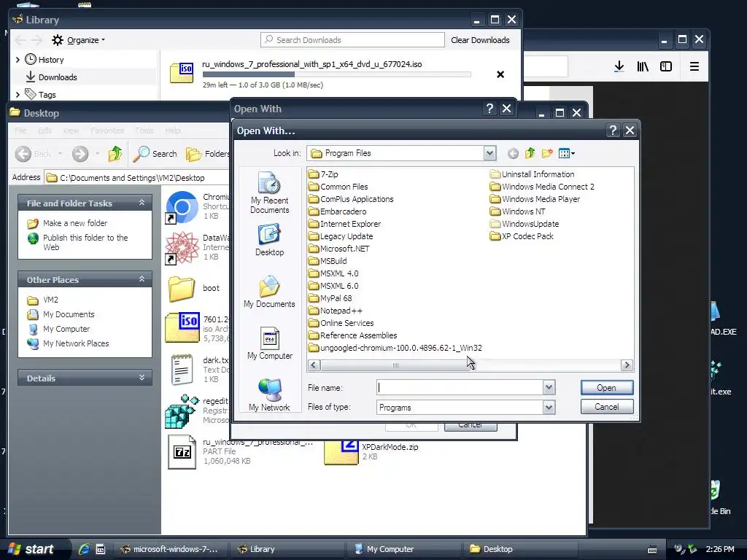
Task: Select My Computer in the places bar
Action: [x=270, y=344]
